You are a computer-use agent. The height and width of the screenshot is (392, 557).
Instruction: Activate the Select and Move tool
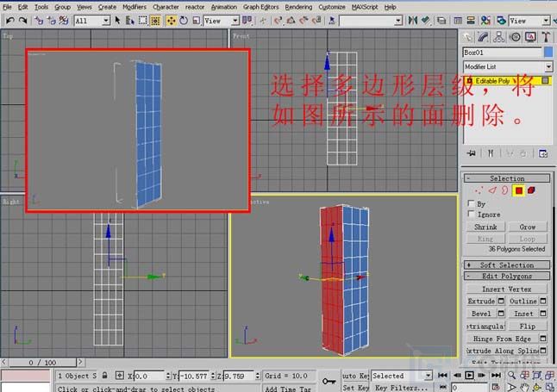pyautogui.click(x=171, y=21)
